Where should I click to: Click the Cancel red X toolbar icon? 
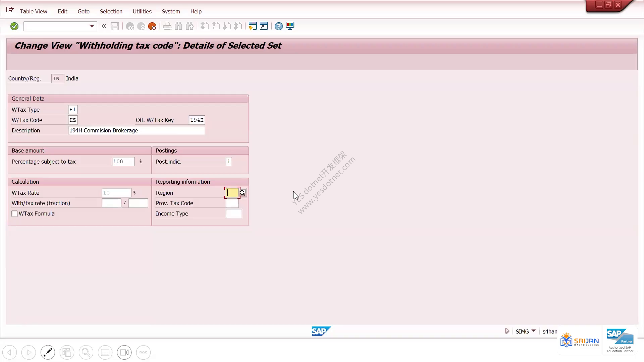click(x=152, y=26)
